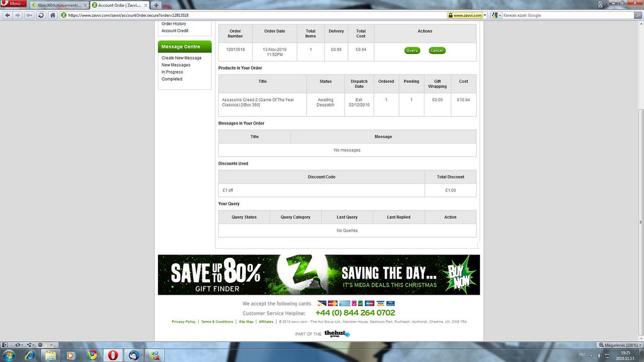Go back to previous page
Screen dimensions: 644x362
[x=8, y=15]
